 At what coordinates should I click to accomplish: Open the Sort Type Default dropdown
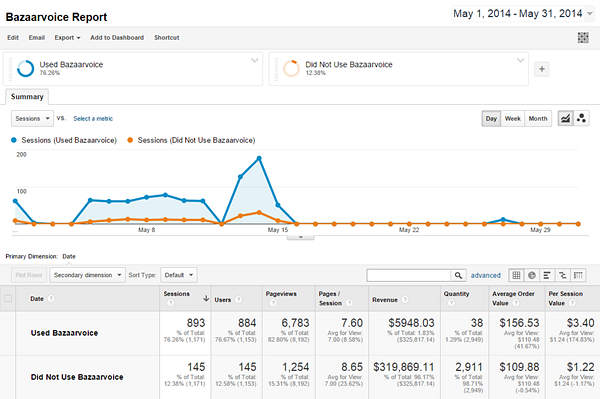tap(179, 275)
